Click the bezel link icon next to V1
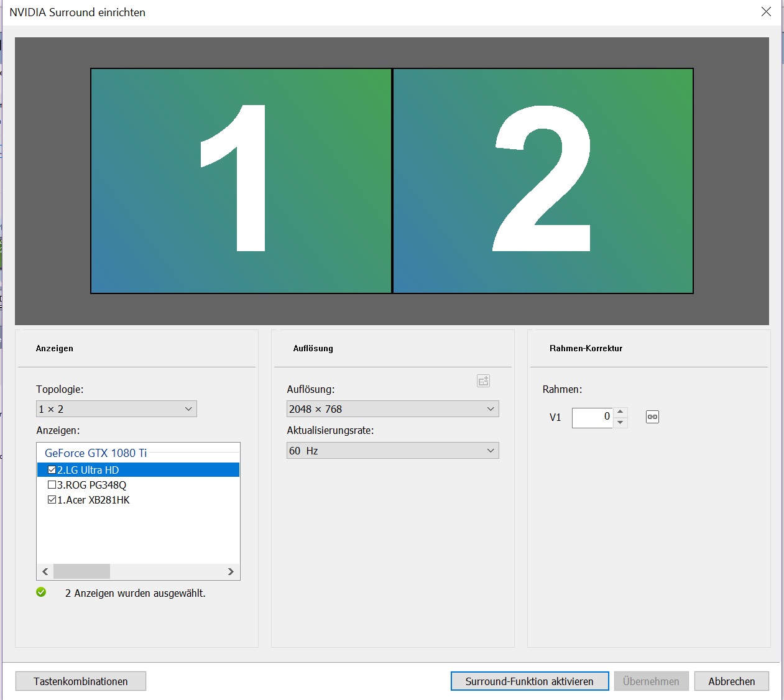Image resolution: width=784 pixels, height=700 pixels. click(652, 417)
